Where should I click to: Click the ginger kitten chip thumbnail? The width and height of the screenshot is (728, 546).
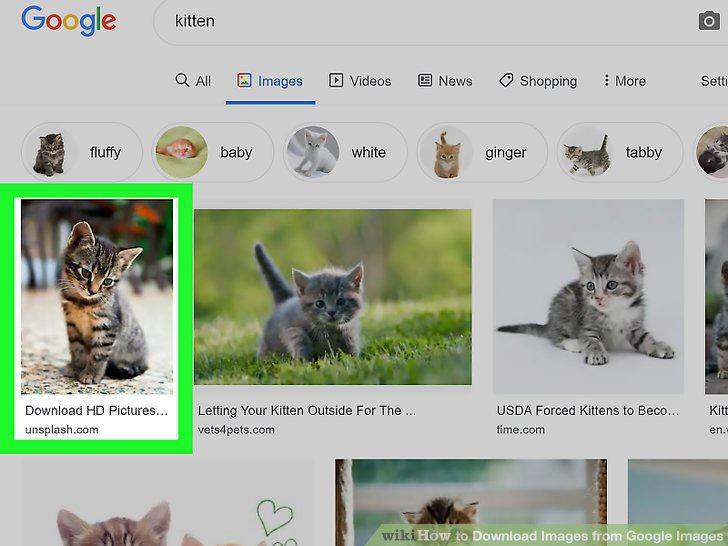[447, 153]
